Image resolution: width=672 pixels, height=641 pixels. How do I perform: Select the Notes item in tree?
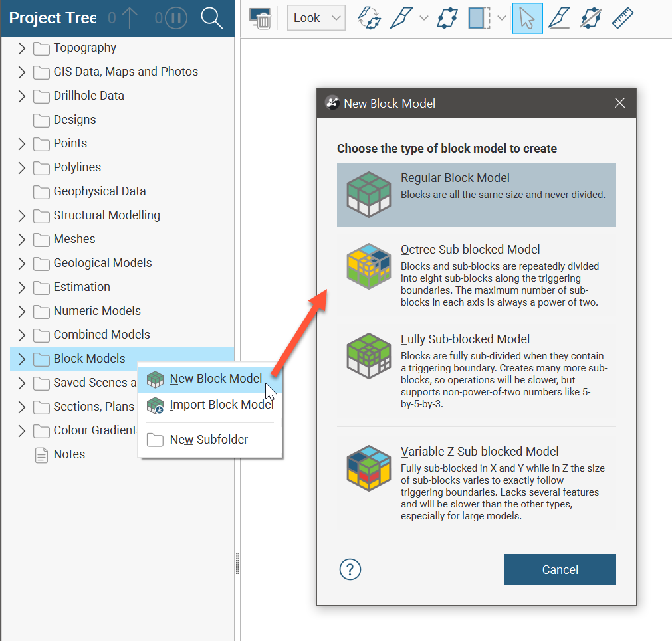(69, 454)
